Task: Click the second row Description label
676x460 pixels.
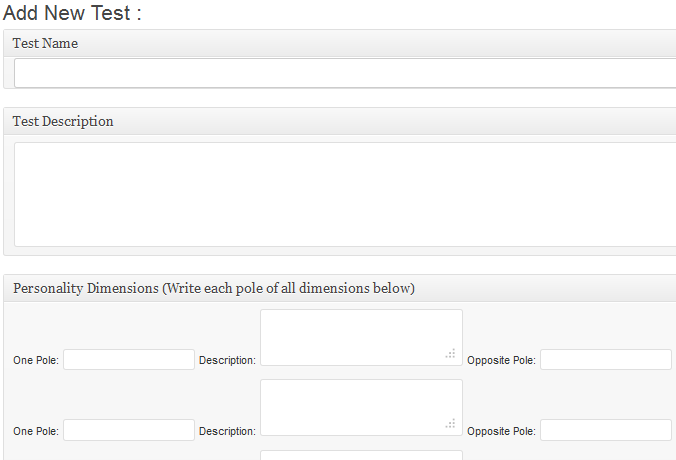Action: coord(227,431)
